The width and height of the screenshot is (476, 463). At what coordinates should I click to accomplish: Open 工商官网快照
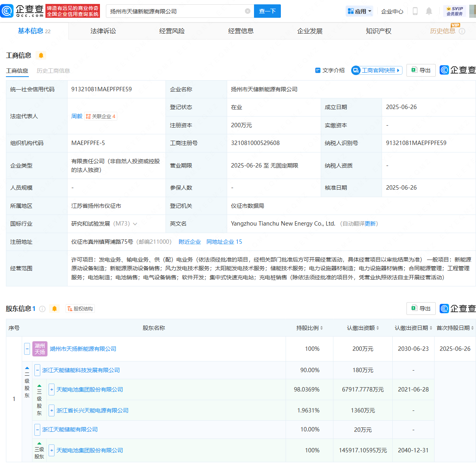(377, 70)
